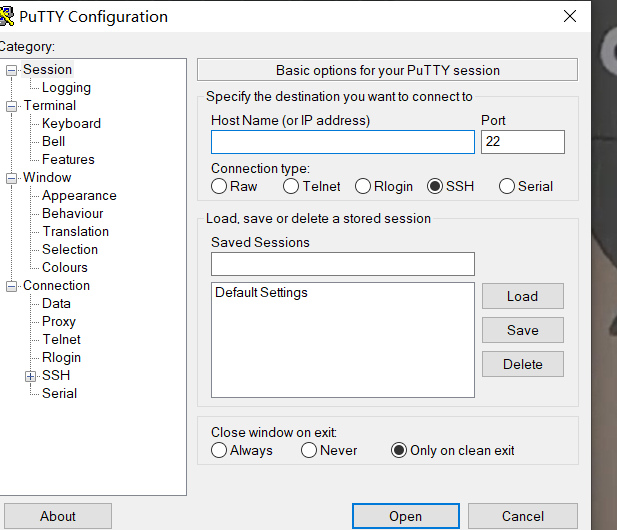Open the Logging category

(x=66, y=87)
